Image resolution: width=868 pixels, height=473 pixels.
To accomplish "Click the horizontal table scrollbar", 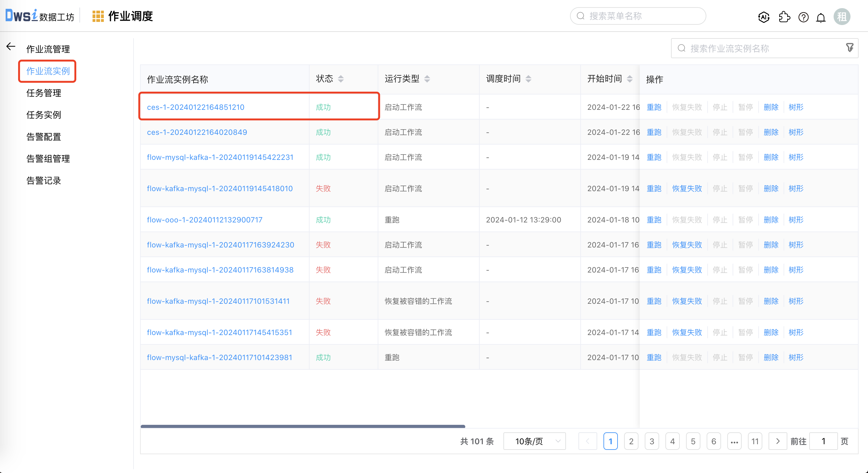I will tap(303, 426).
